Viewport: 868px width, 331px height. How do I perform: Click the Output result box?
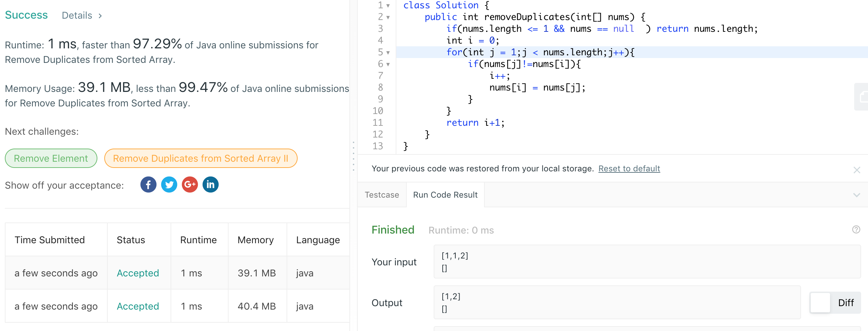click(x=617, y=302)
